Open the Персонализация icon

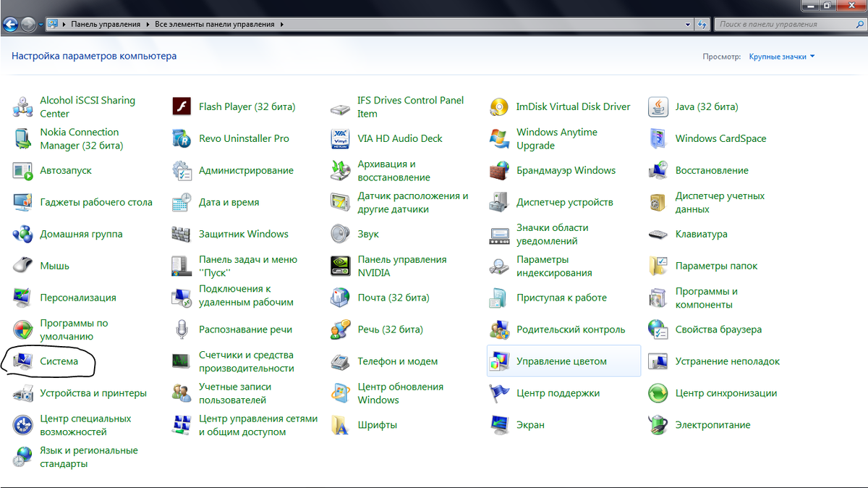coord(23,298)
